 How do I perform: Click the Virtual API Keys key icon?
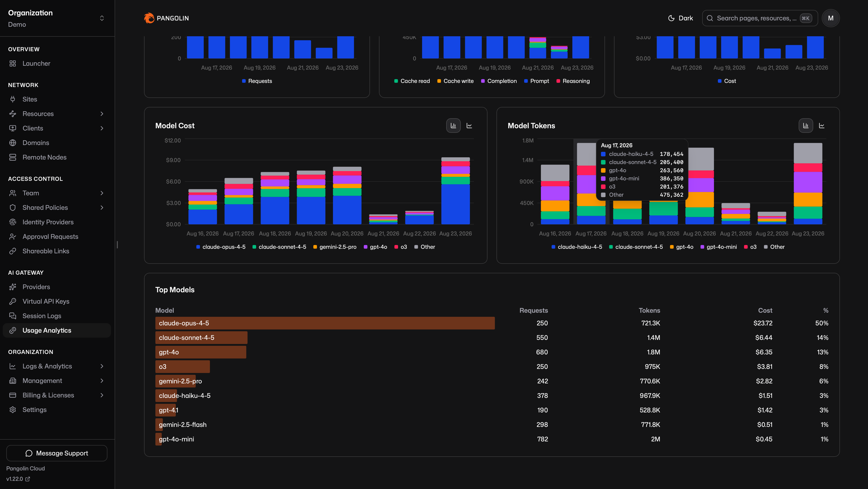(13, 301)
